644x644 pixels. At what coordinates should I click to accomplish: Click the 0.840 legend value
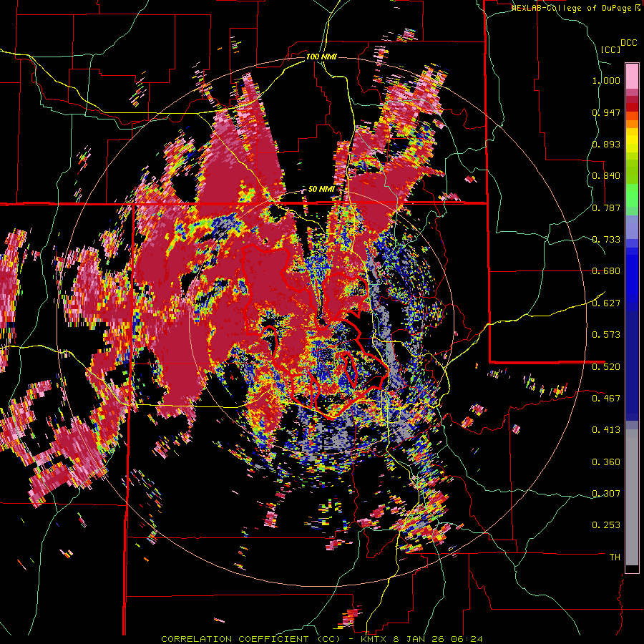coord(606,176)
